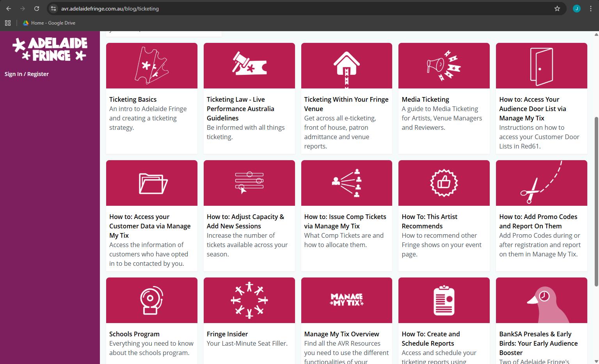Open How to: Access your Customer Data title
The image size is (599, 364).
(150, 226)
